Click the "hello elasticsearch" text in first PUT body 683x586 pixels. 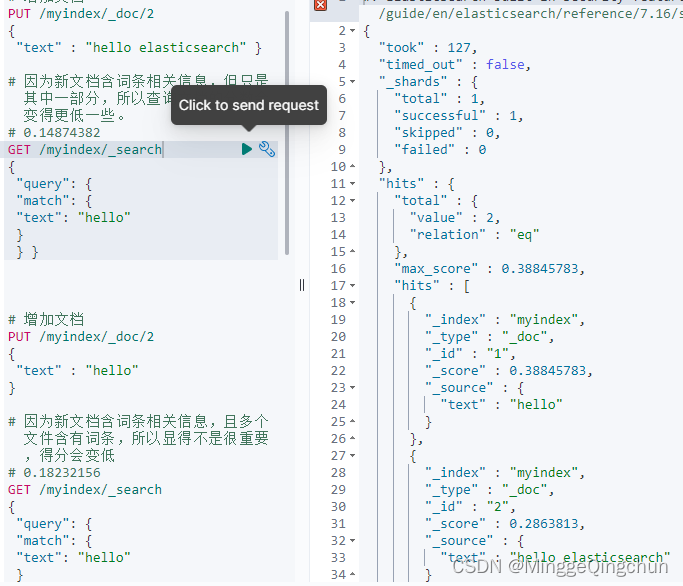[x=166, y=47]
